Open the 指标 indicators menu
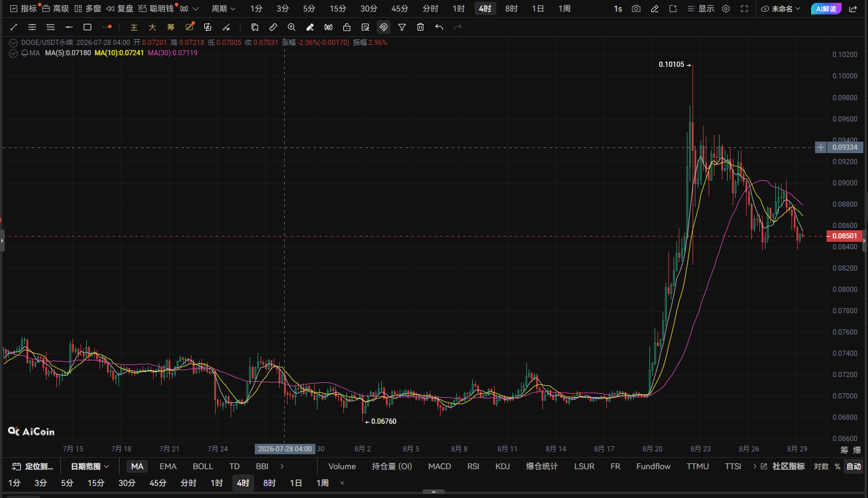868x498 pixels. tap(24, 9)
